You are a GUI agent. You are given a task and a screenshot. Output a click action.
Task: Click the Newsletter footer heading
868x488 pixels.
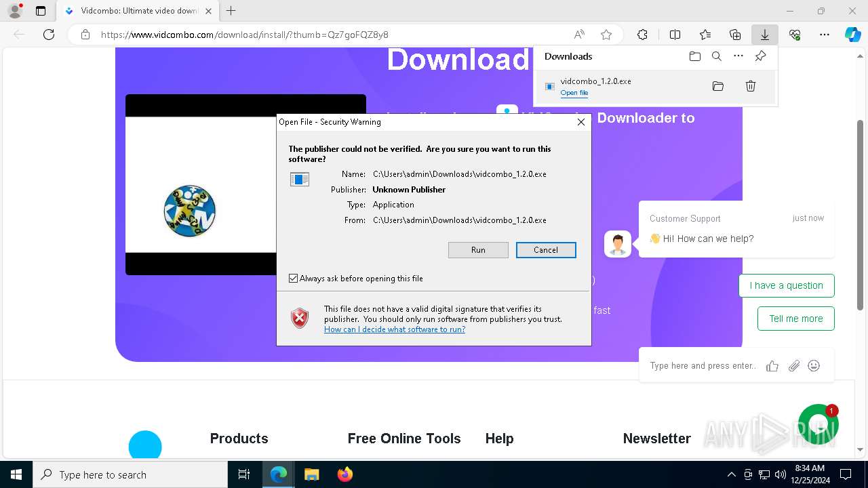(657, 439)
